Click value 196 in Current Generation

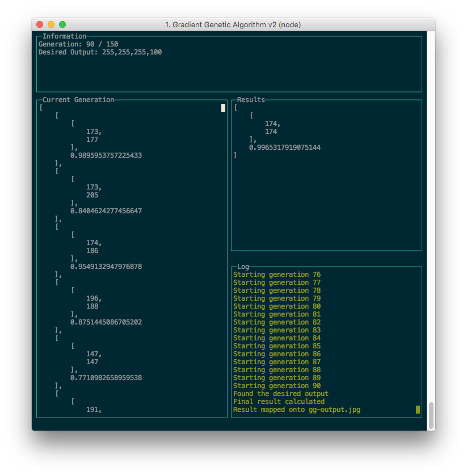[94, 298]
